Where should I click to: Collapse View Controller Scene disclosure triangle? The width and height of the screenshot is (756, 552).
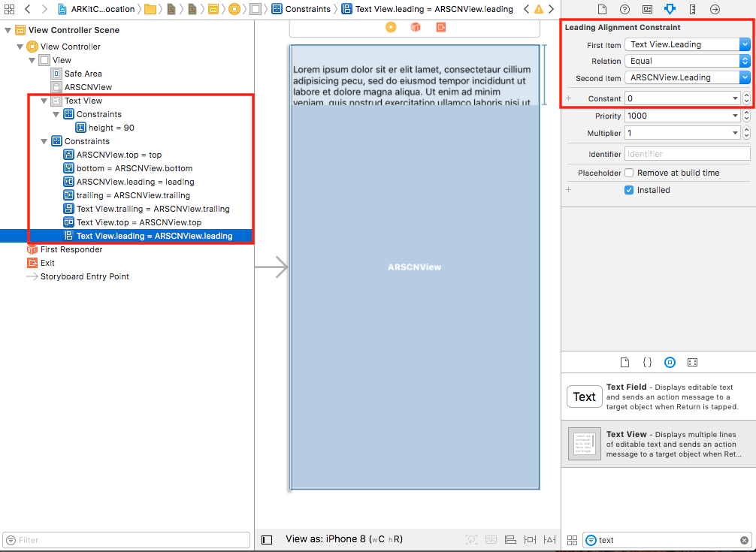pos(8,30)
